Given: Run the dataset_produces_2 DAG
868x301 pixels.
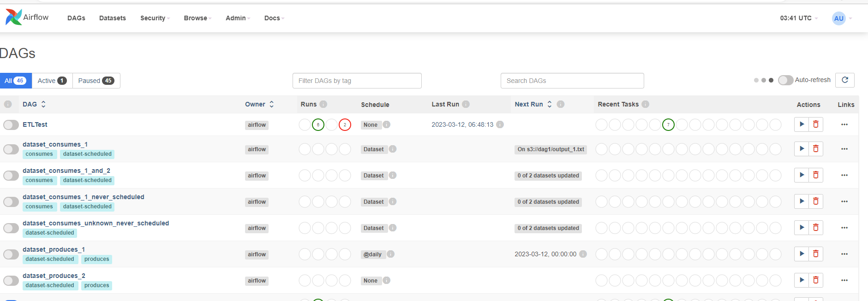Looking at the screenshot, I should pos(802,280).
